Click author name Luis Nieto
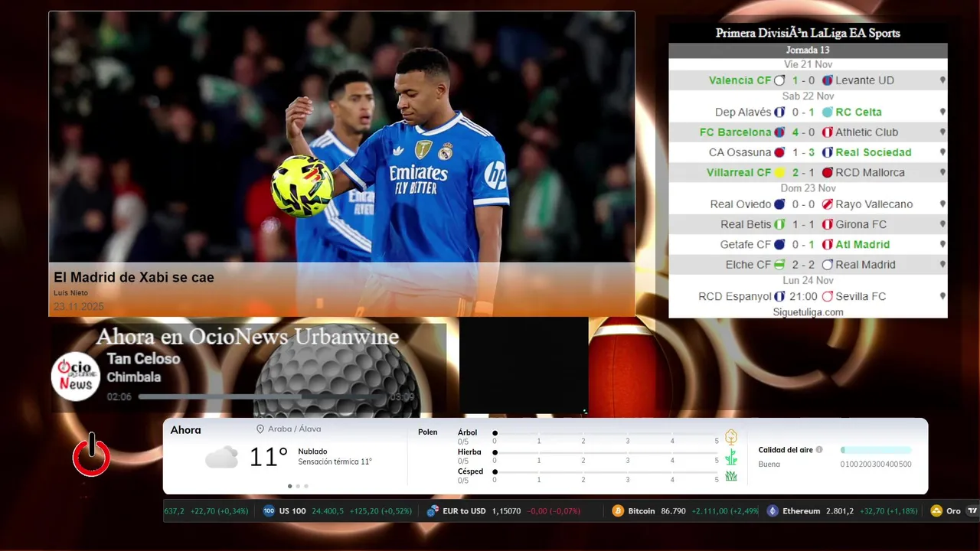The width and height of the screenshot is (980, 551). tap(70, 293)
